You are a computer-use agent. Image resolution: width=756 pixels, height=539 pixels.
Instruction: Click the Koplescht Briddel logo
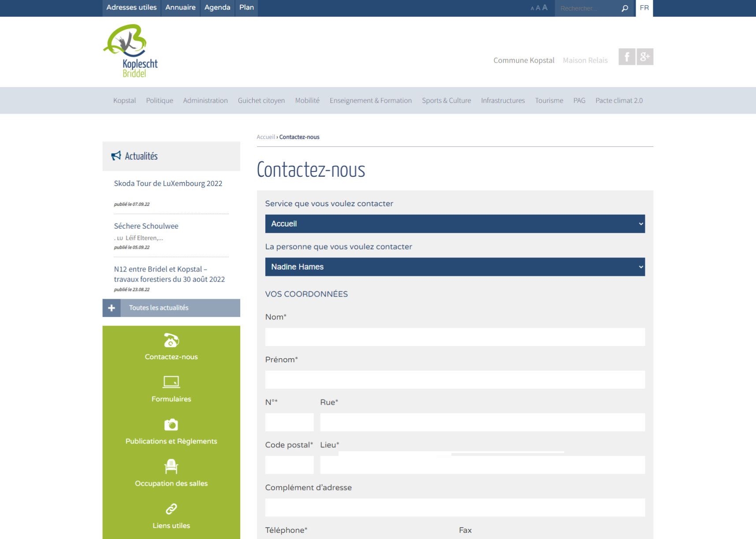pyautogui.click(x=130, y=51)
